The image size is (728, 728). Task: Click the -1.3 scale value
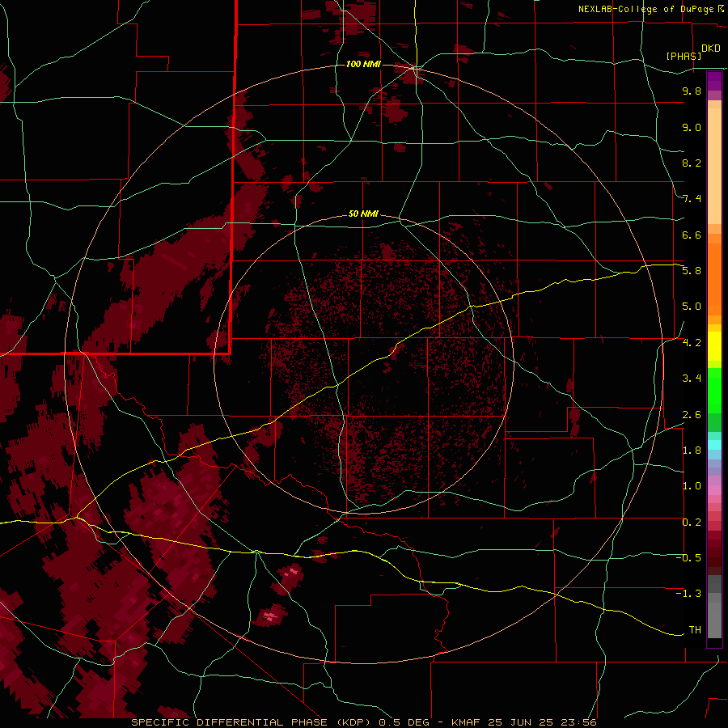point(688,594)
